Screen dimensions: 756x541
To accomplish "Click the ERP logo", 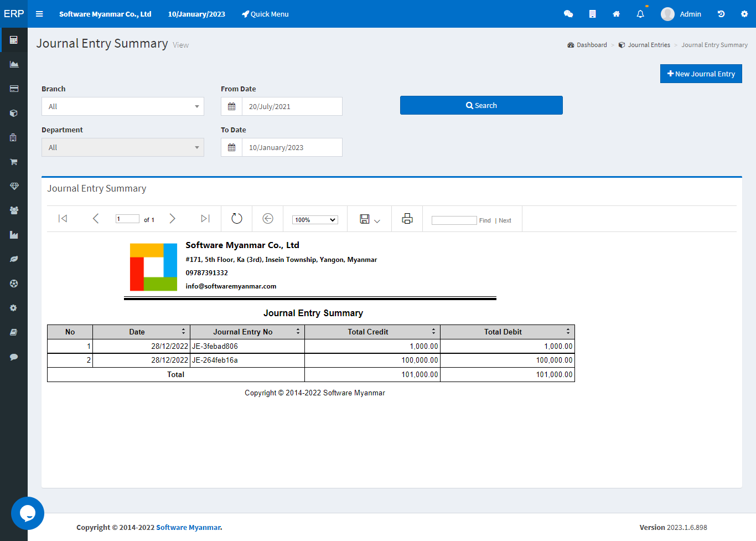I will tap(14, 14).
